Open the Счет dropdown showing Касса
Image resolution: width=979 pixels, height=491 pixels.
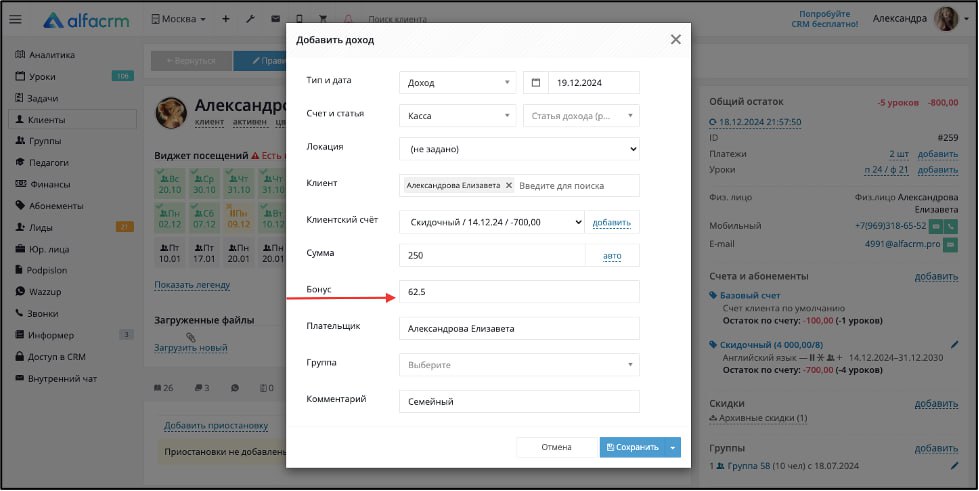457,116
